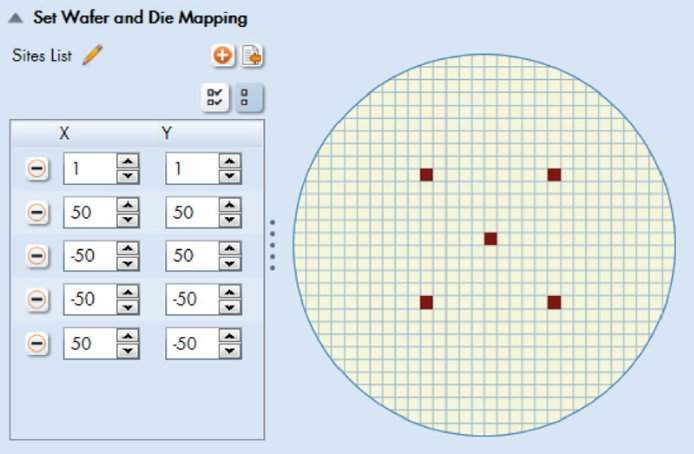
Task: Click X field of the 50, 50 row
Action: (90, 212)
